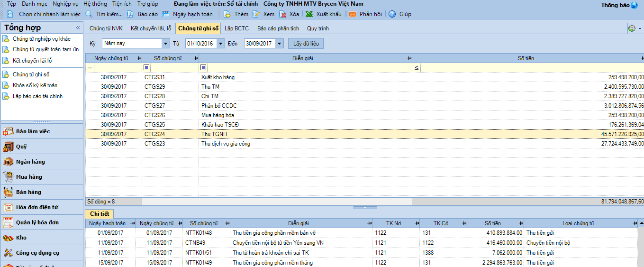Open the Bàn làm việc module

(x=42, y=131)
